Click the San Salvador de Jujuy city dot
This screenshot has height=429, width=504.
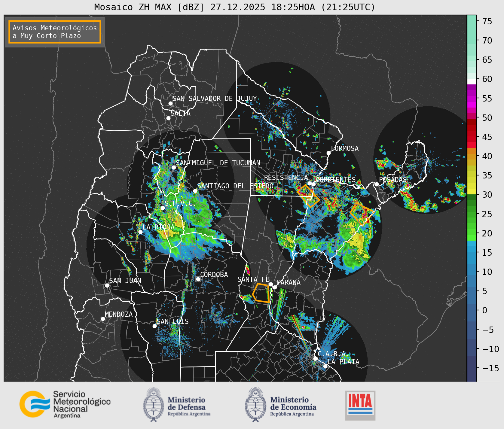point(170,103)
